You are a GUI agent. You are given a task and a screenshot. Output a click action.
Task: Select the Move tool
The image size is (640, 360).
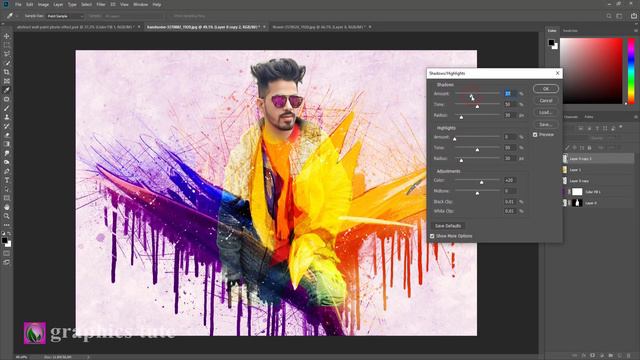7,36
